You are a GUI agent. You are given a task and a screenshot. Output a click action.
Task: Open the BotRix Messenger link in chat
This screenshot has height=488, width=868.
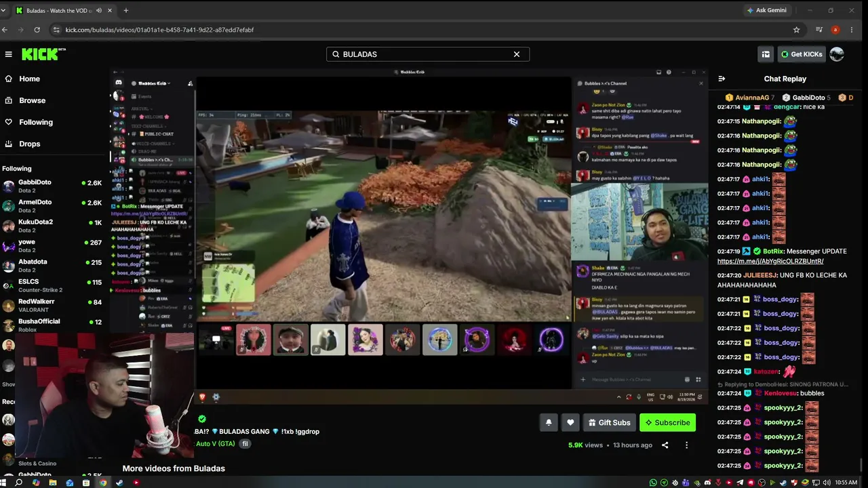coord(770,261)
